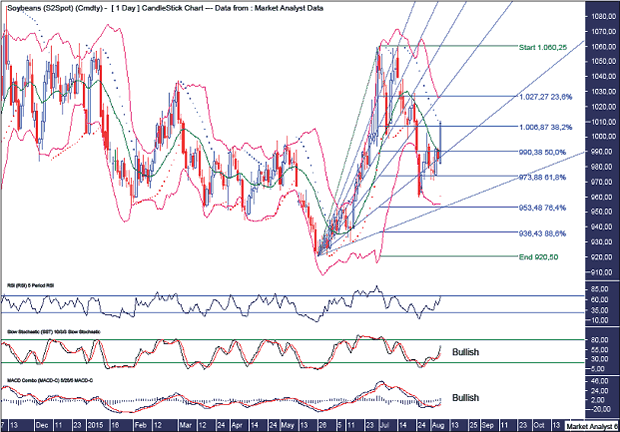Click the Sep date label
Image resolution: width=620 pixels, height=432 pixels.
488,426
